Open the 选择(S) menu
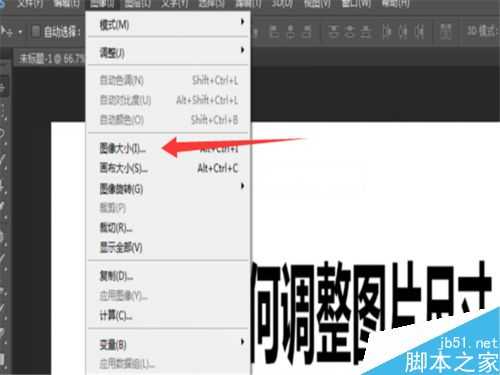The height and width of the screenshot is (375, 500). (211, 3)
